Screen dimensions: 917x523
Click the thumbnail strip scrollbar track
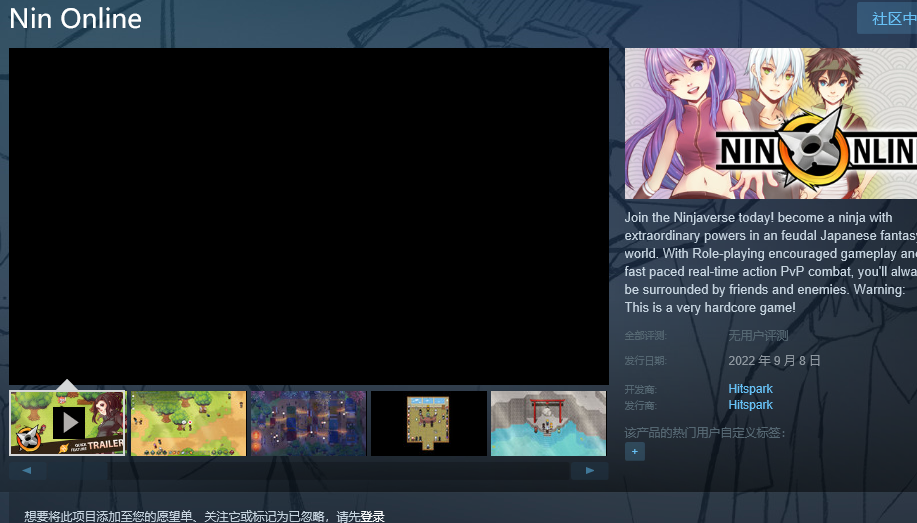pos(308,470)
